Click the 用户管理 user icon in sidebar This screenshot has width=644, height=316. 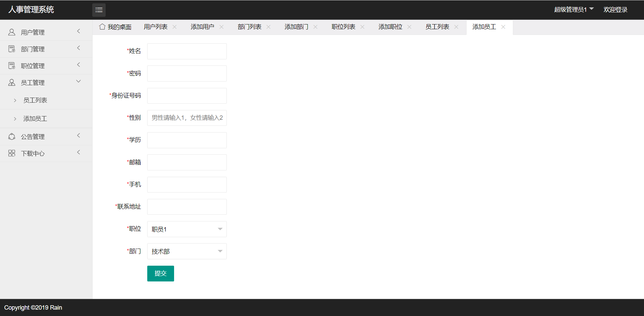12,32
